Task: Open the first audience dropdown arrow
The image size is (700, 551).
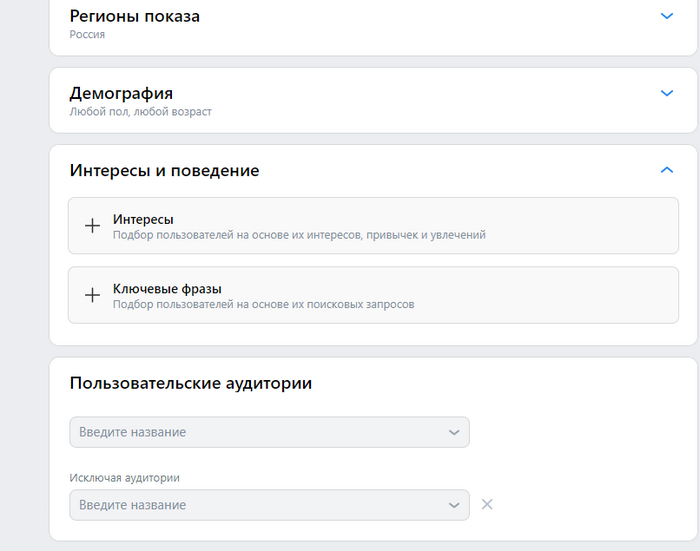Action: (x=454, y=432)
